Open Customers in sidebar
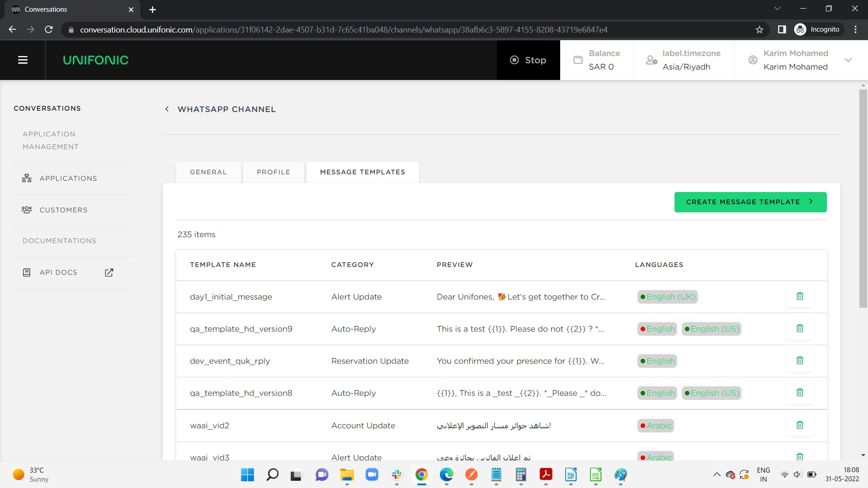 (63, 210)
